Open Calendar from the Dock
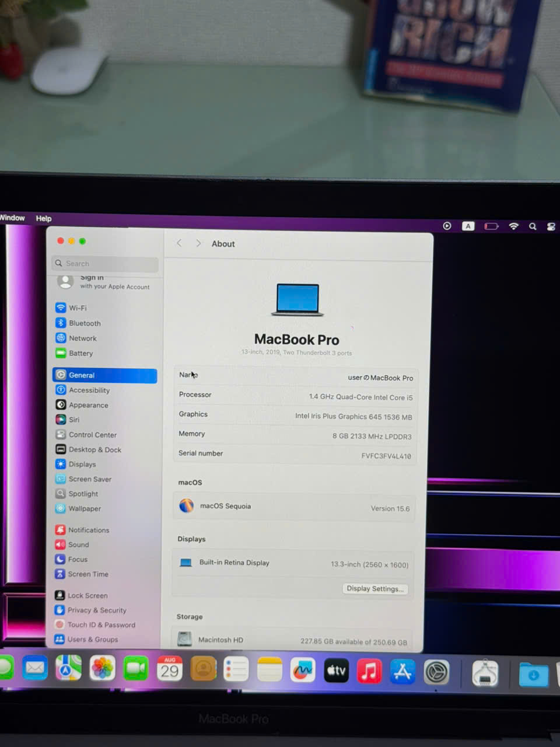Image resolution: width=560 pixels, height=747 pixels. (170, 669)
